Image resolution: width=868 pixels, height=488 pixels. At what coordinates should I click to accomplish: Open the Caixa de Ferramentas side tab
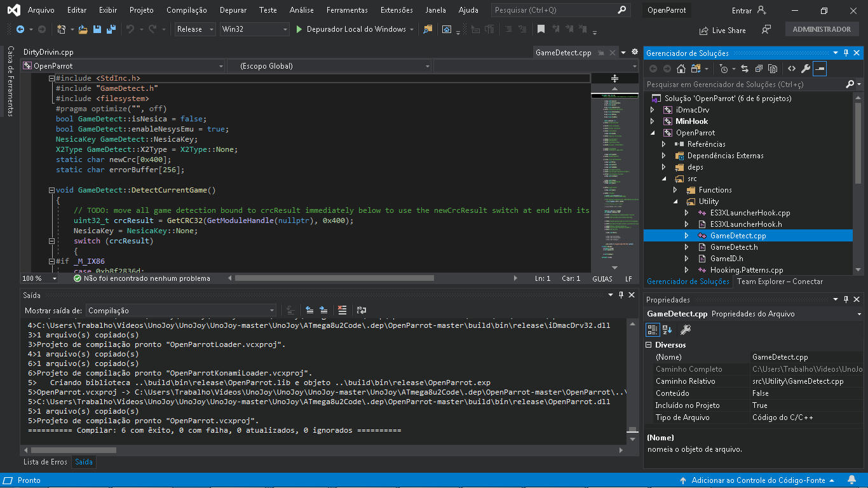click(x=10, y=81)
